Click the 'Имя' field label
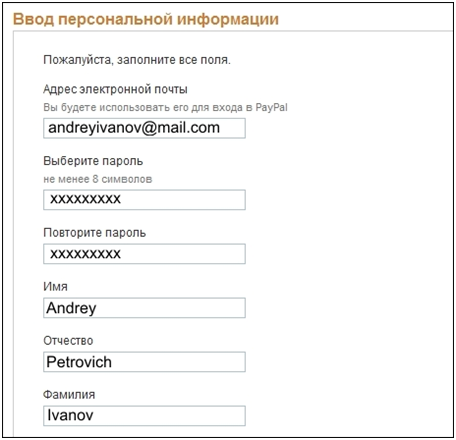This screenshot has height=440, width=456. [x=55, y=286]
